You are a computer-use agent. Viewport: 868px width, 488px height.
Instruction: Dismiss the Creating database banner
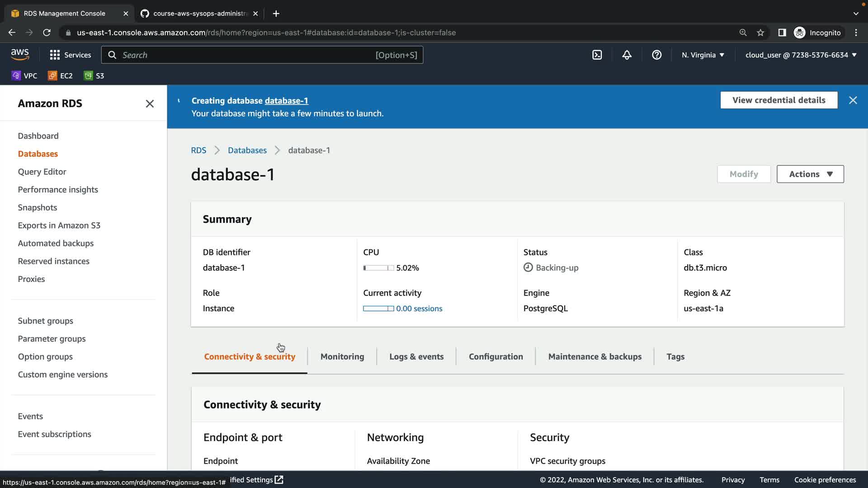click(853, 100)
